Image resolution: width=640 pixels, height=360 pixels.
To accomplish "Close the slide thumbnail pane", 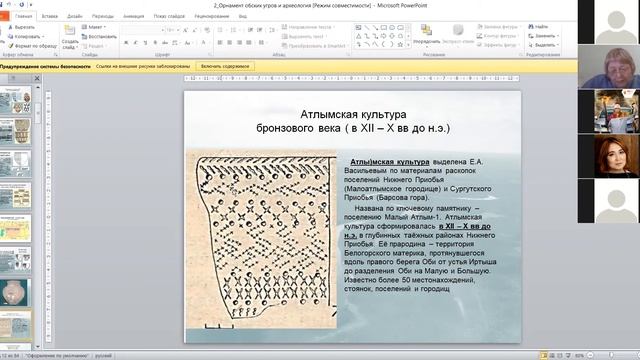I will pos(37,78).
